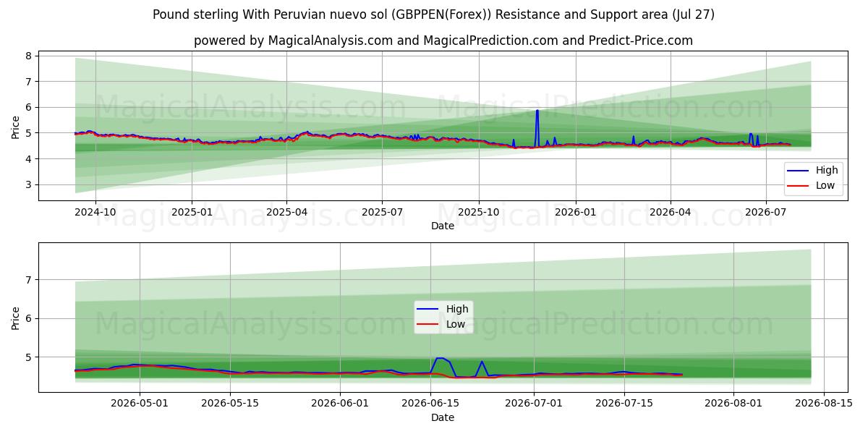Click the '2026-05-01' tick label on lower chart
The height and width of the screenshot is (434, 868).
140,404
